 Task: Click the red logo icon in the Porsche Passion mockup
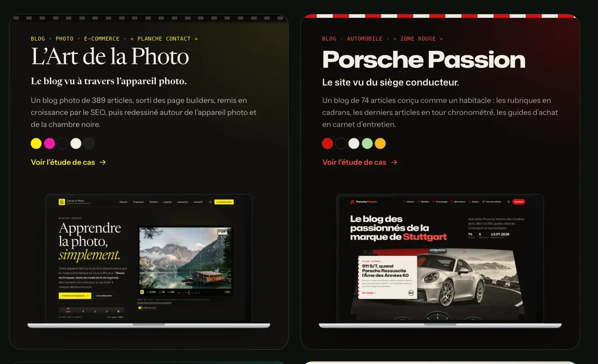pyautogui.click(x=353, y=202)
